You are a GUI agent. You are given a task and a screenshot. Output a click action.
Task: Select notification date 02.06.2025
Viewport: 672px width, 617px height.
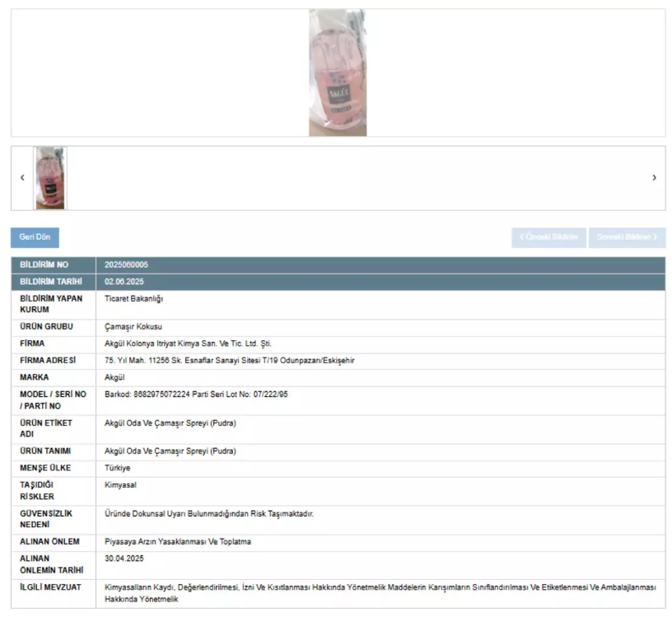point(124,282)
